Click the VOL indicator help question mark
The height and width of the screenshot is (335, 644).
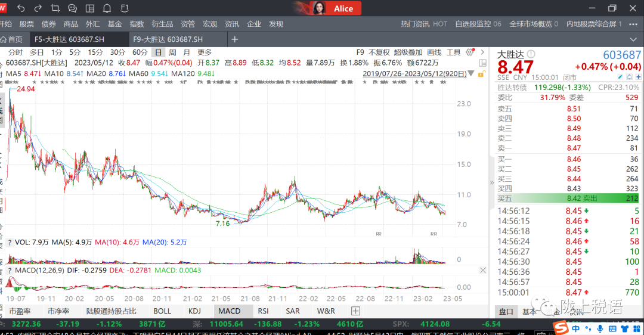coord(10,242)
